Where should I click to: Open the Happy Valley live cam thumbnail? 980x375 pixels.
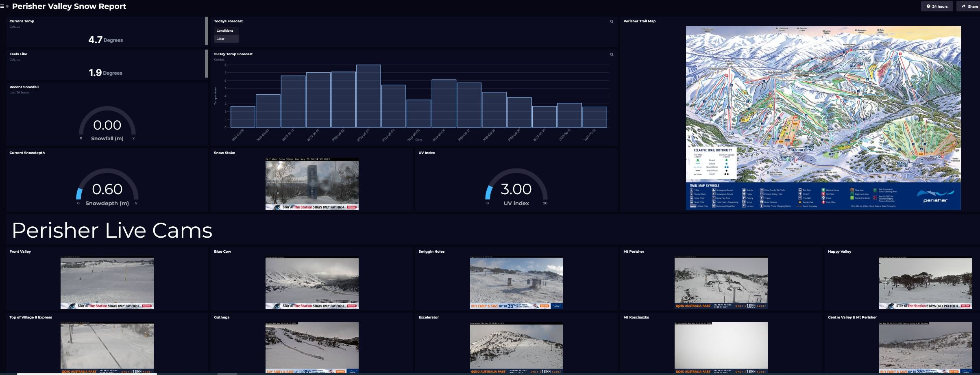click(926, 282)
